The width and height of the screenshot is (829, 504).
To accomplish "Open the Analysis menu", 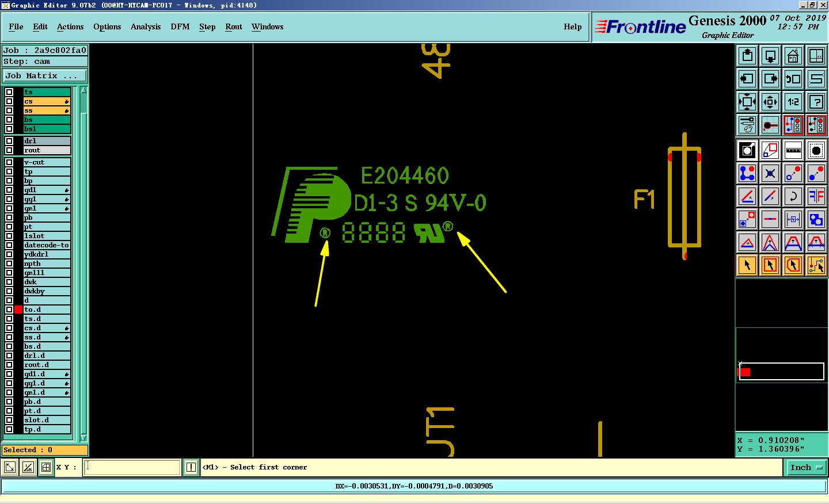I will (146, 26).
